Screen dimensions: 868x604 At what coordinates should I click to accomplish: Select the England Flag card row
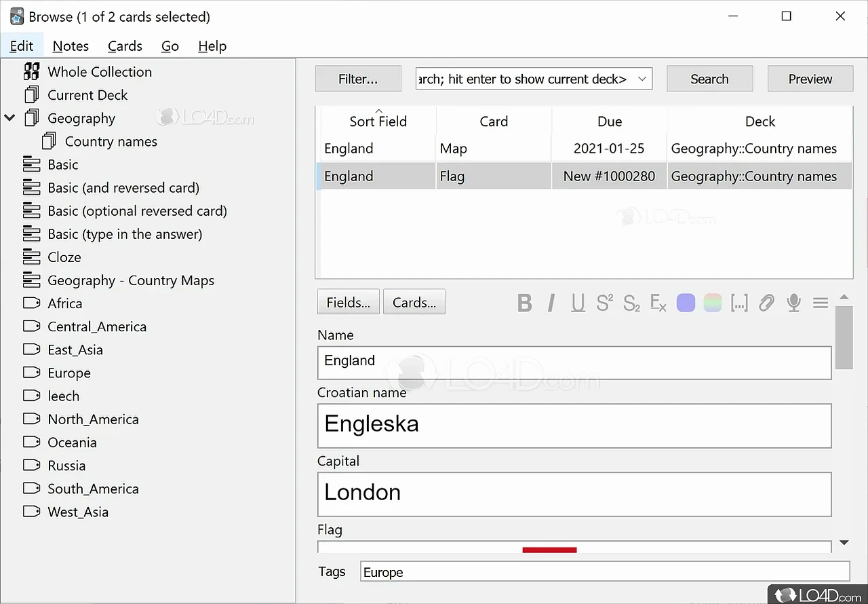click(x=585, y=176)
